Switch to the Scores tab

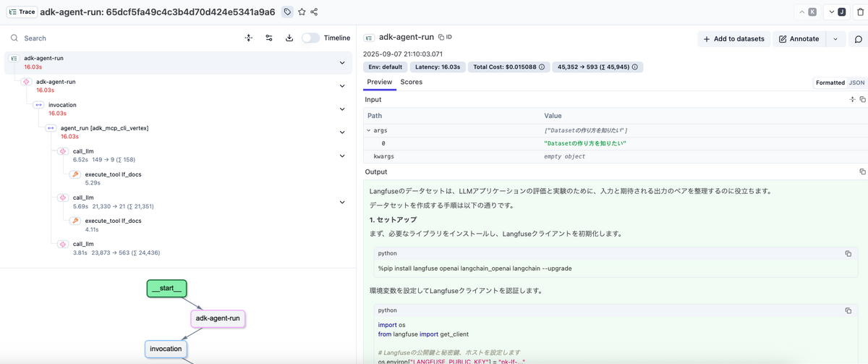[412, 82]
